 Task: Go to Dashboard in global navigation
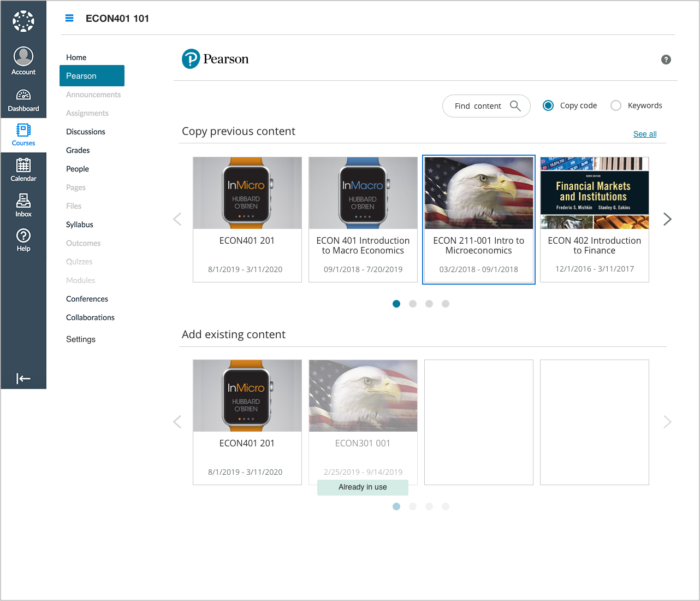(x=23, y=101)
